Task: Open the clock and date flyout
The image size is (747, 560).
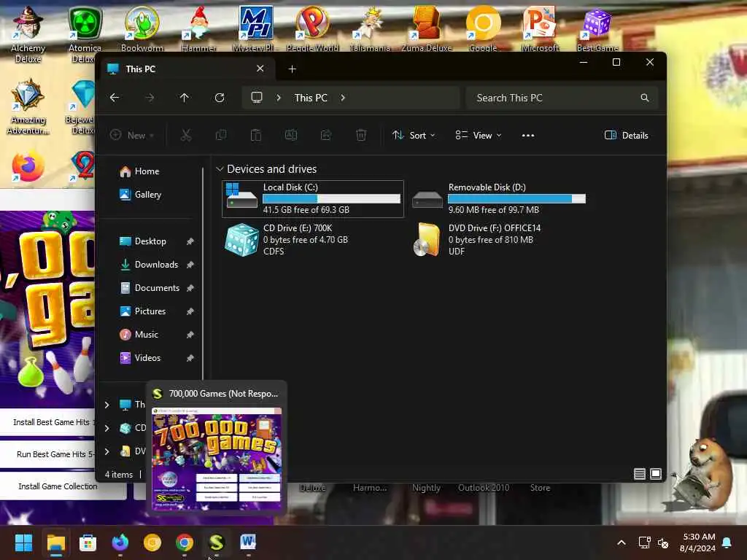Action: pyautogui.click(x=698, y=542)
